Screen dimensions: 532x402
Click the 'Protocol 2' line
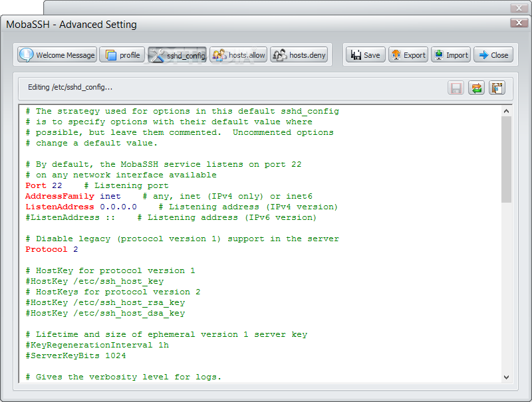pos(52,249)
